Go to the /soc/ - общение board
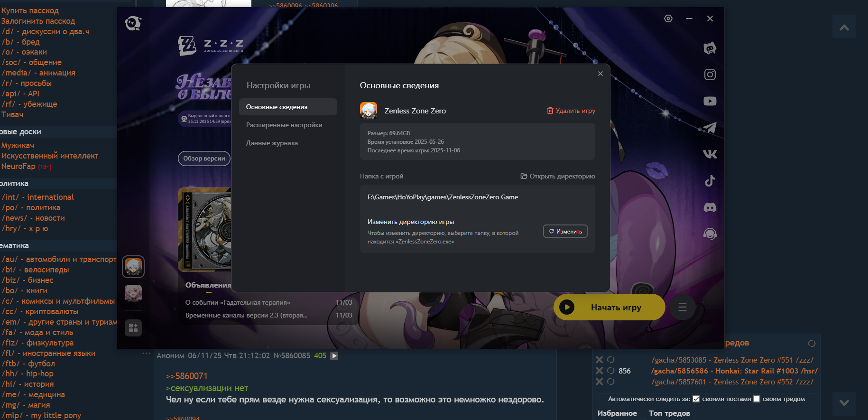The image size is (868, 420). [x=32, y=62]
